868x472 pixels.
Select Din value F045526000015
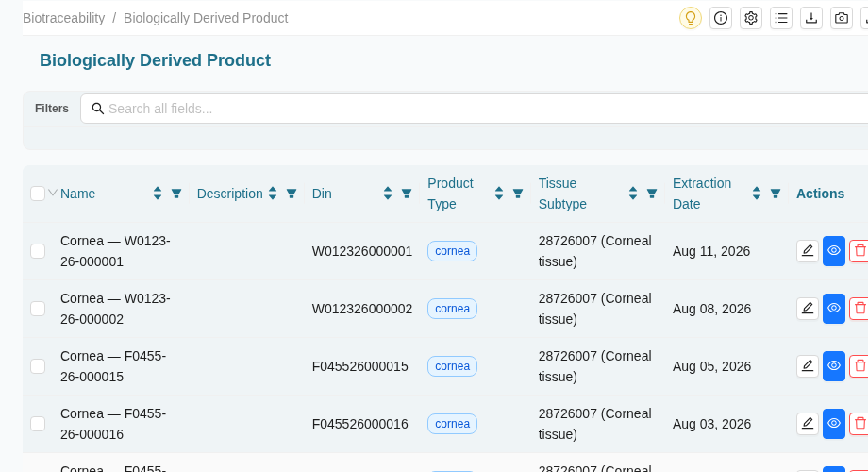tap(359, 366)
